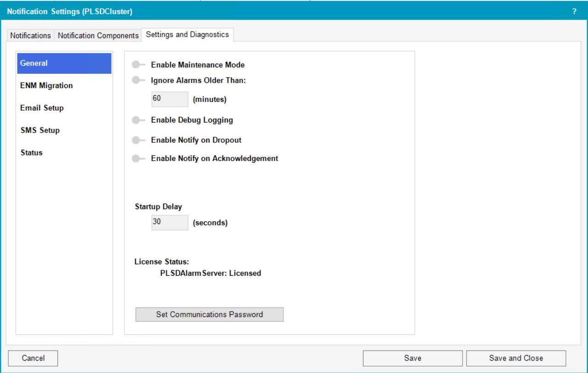Switch to the Notifications tab

pyautogui.click(x=30, y=35)
